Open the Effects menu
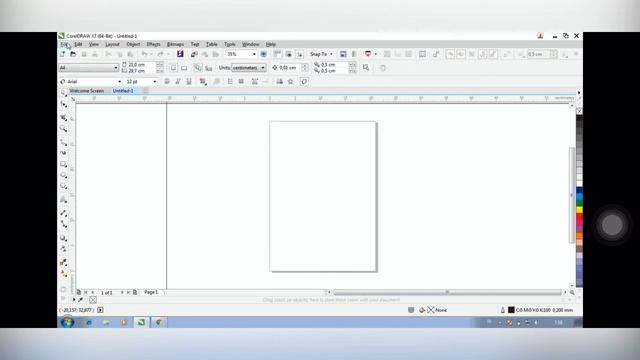The width and height of the screenshot is (640, 360). coord(153,44)
